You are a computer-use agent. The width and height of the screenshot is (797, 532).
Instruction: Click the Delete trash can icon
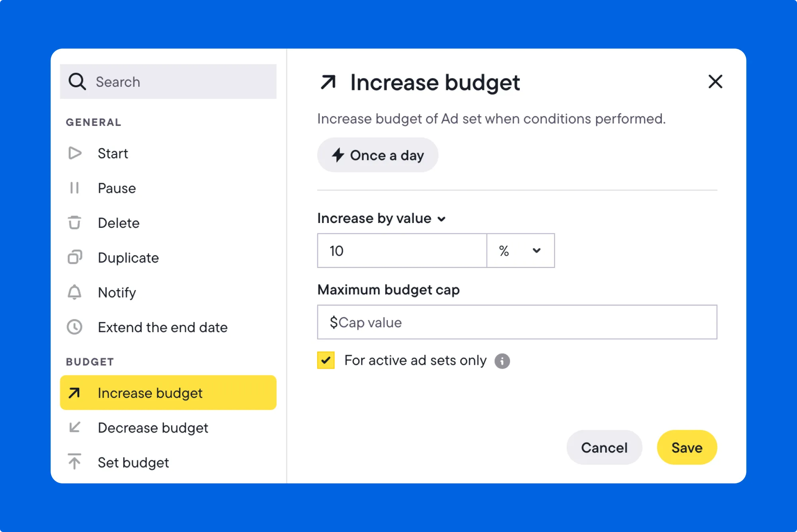(75, 223)
